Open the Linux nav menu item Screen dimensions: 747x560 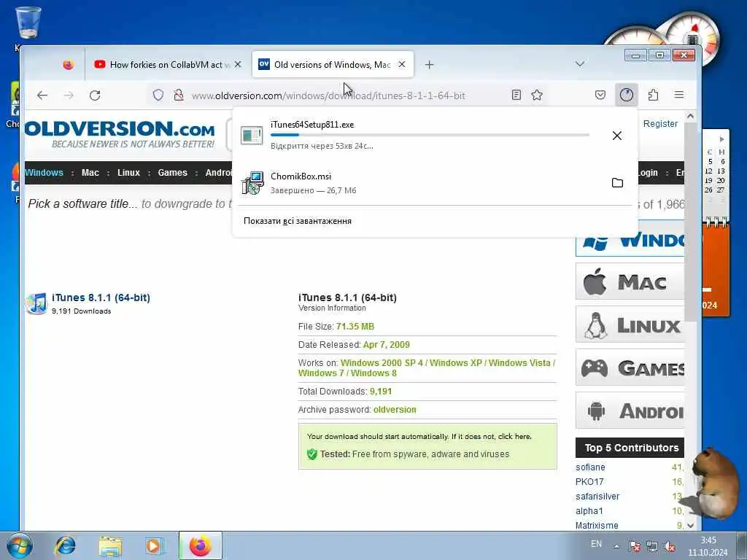click(128, 172)
